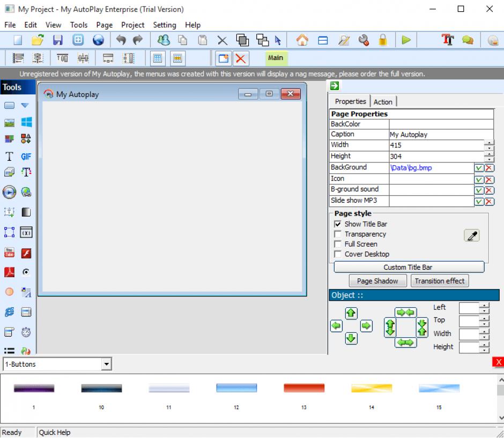Clear BackGround file with red X
Screen dimensions: 504x438
click(x=488, y=168)
